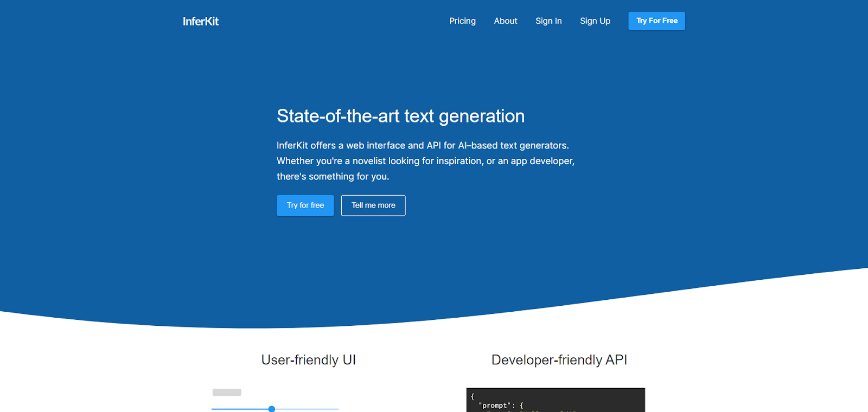Click the User-friendly UI heading
Screen dimensions: 868x412
click(309, 360)
